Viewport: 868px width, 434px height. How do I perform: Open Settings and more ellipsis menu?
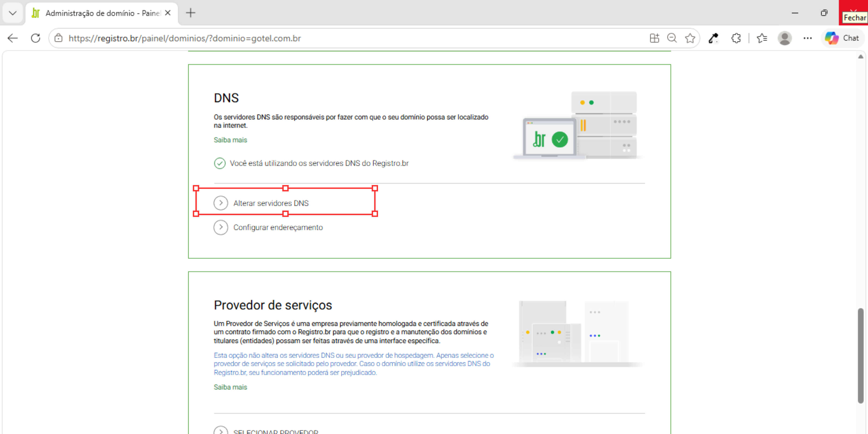(808, 38)
